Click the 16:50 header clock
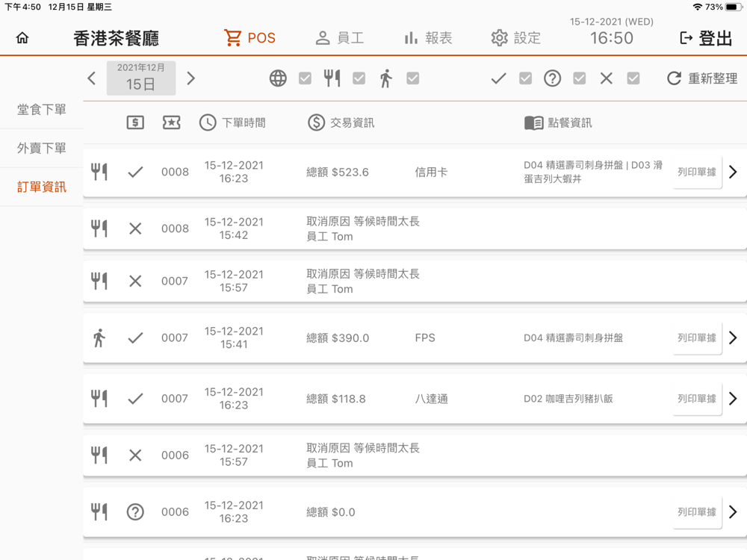Image resolution: width=747 pixels, height=560 pixels. [612, 38]
